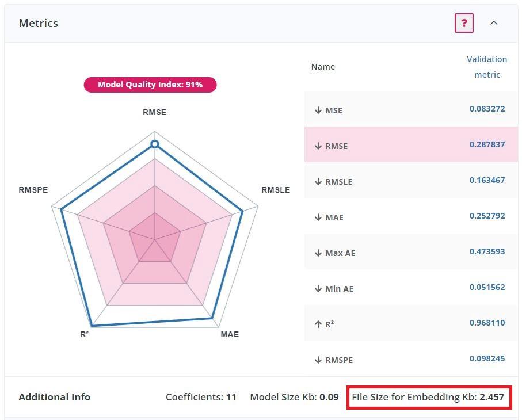Click the Model Quality Index badge

(x=150, y=85)
